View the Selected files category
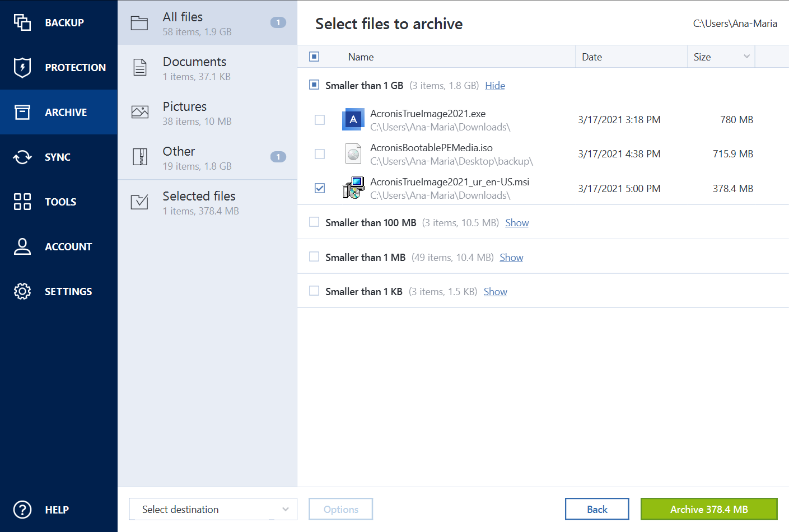Screen dimensions: 789x532 point(207,202)
